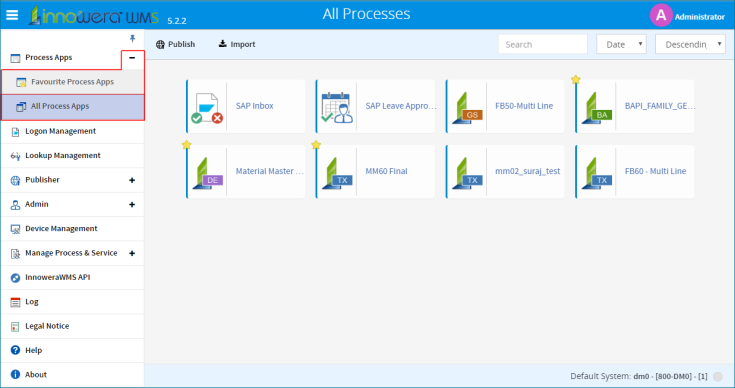Image resolution: width=735 pixels, height=388 pixels.
Task: Click the Help question mark icon
Action: click(15, 350)
